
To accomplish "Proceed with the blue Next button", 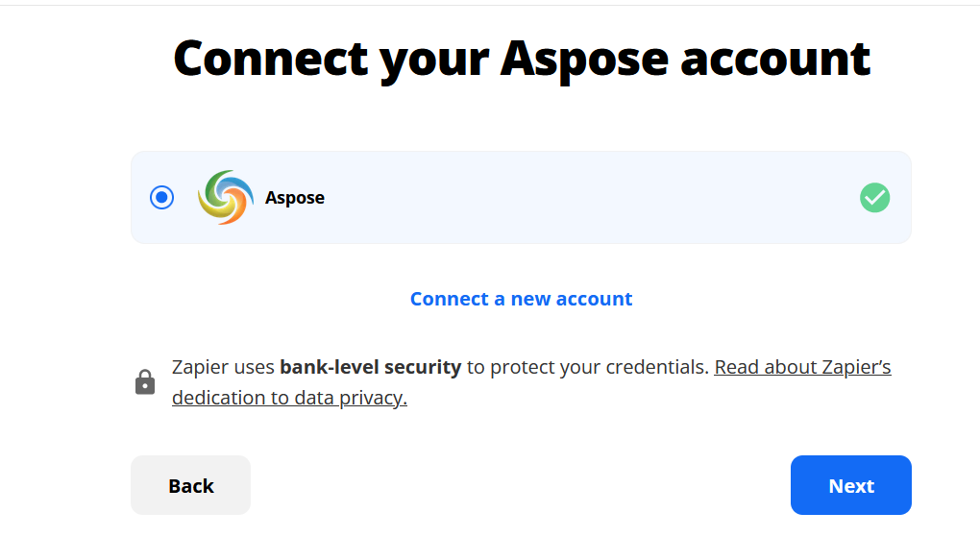I will [x=850, y=485].
